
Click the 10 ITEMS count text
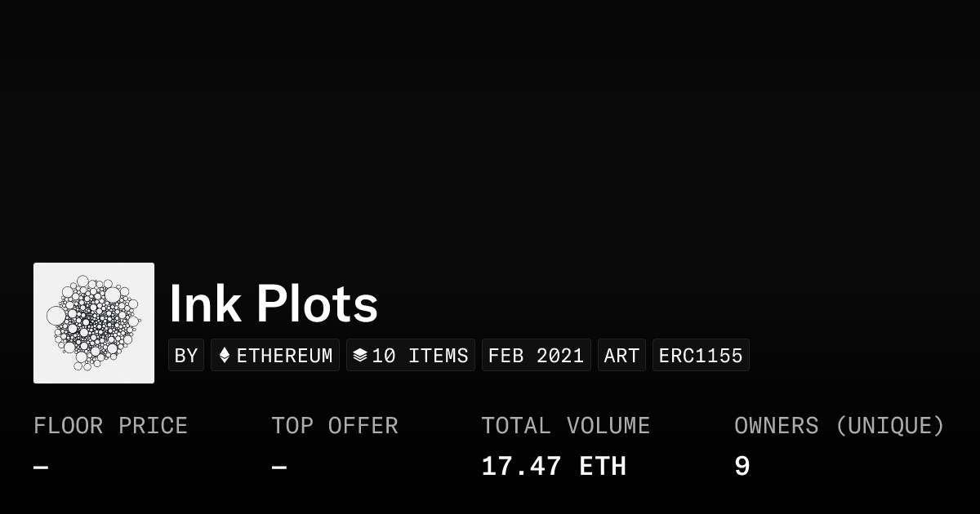pos(420,356)
